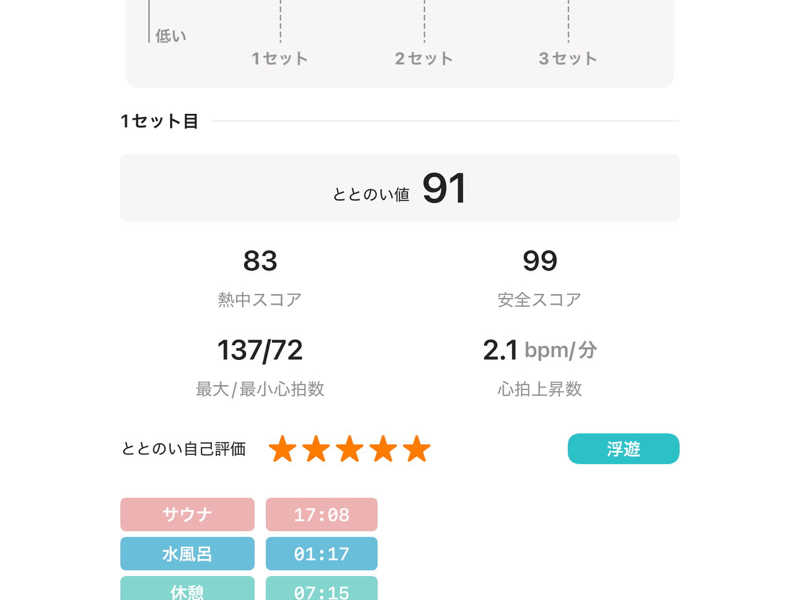This screenshot has height=600, width=800.
Task: Click the 2.1 bpm/分 heart rate rise
Action: (540, 350)
